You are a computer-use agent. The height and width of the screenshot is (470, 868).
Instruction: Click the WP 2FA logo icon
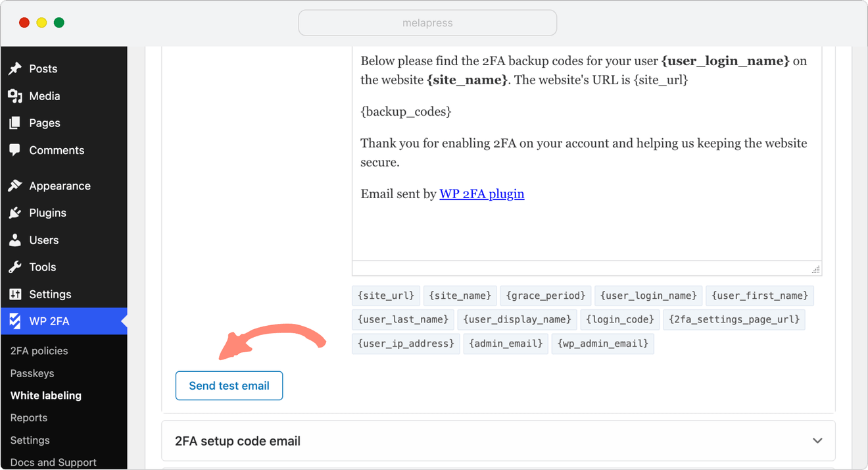coord(15,321)
